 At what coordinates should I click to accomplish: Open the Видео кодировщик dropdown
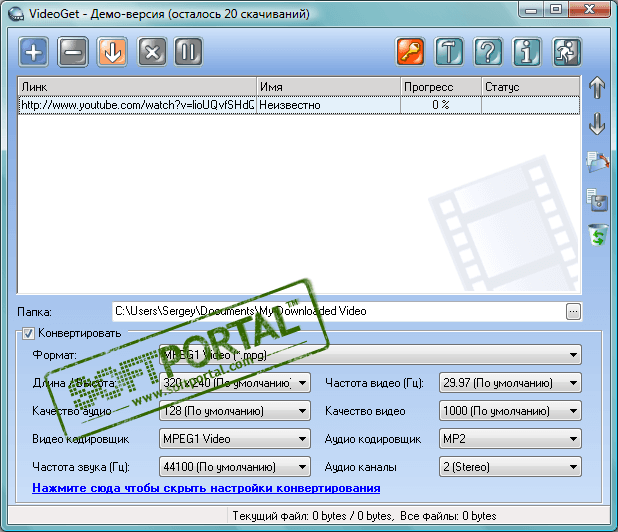tap(235, 439)
